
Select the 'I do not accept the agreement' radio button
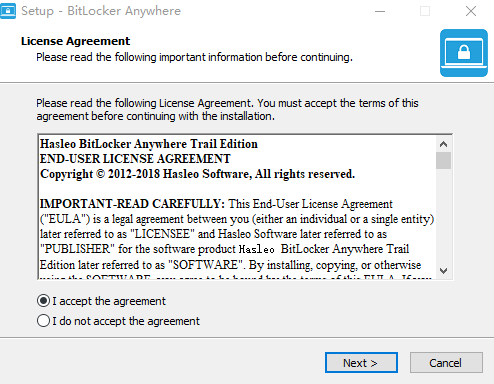[43, 321]
